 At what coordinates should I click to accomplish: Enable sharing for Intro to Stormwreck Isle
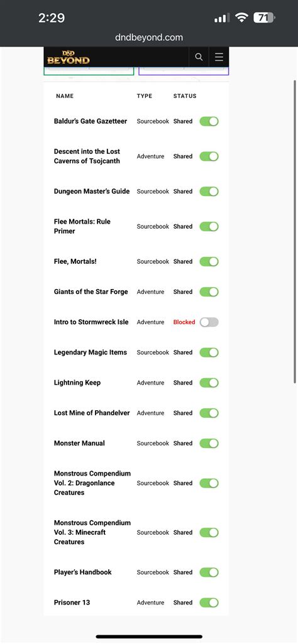point(209,322)
